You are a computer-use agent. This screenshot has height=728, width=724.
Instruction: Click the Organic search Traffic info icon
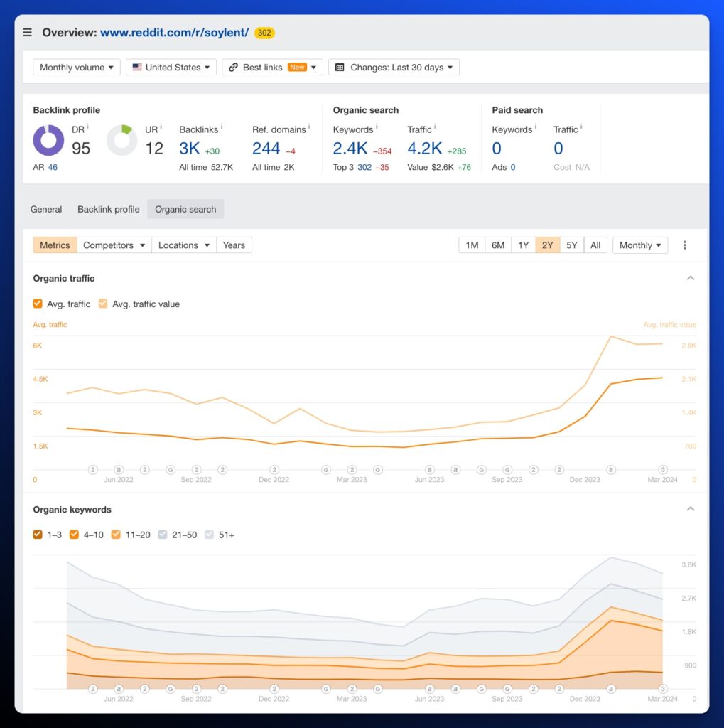(436, 127)
